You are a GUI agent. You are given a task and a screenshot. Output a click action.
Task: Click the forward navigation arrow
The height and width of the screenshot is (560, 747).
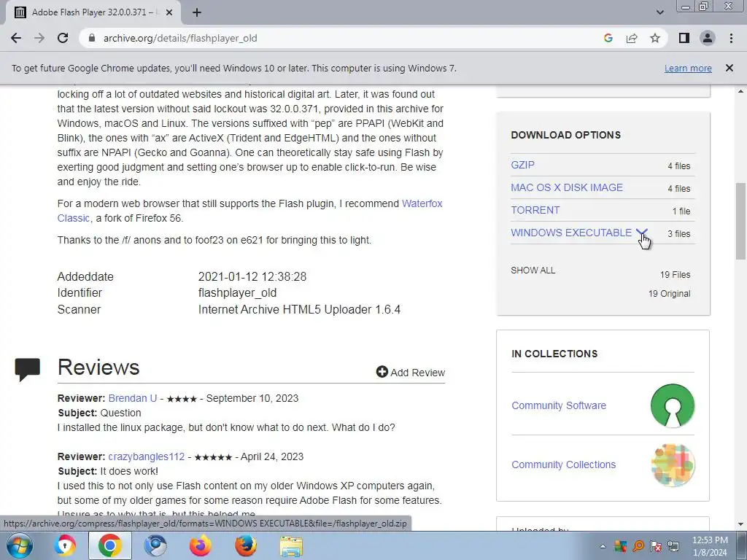click(39, 38)
